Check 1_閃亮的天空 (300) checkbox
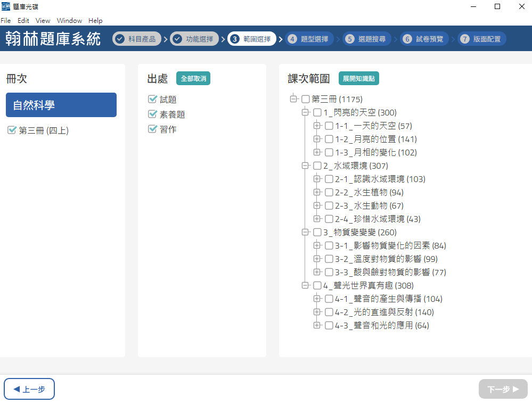Viewport: 532px width, 403px height. point(317,112)
